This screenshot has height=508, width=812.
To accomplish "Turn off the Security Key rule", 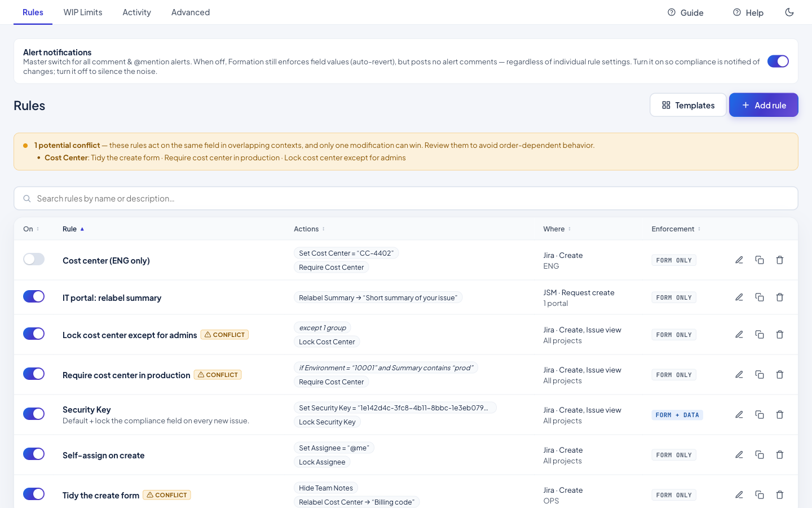I will click(x=34, y=414).
